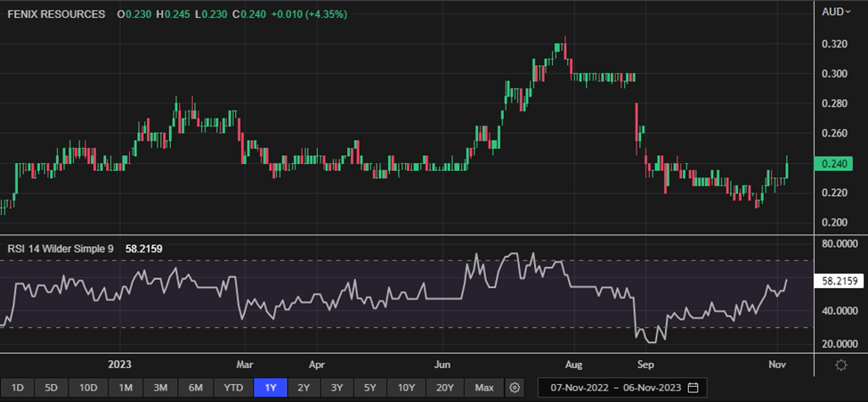The width and height of the screenshot is (868, 402).
Task: Click the 58.2159 RSI axis value tag
Action: coord(840,281)
